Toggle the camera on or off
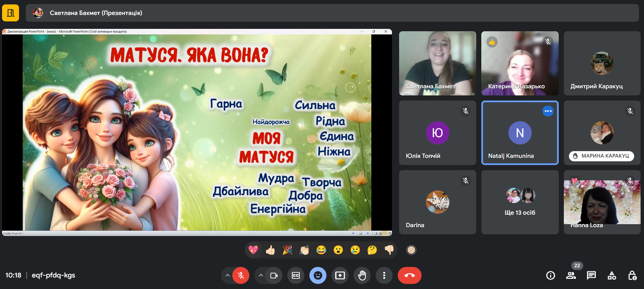 click(274, 275)
